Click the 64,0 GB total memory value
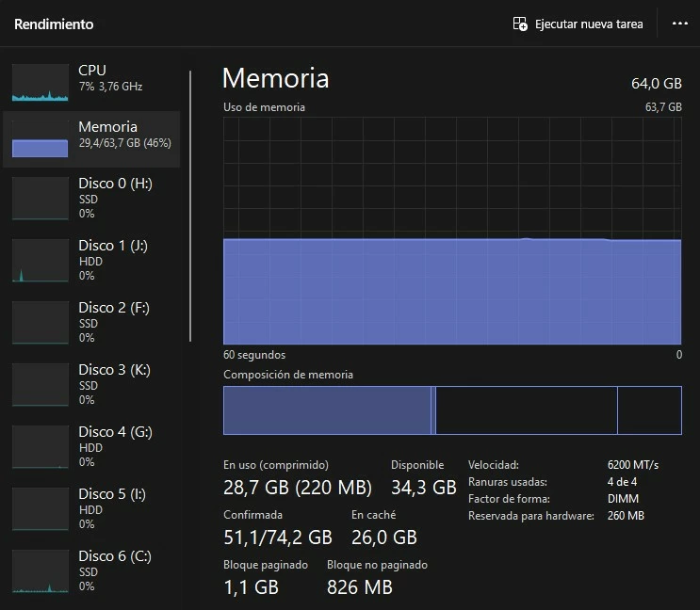 click(x=657, y=84)
